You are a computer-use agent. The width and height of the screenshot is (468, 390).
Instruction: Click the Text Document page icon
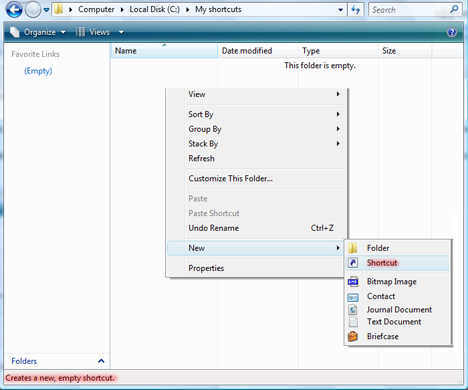(353, 322)
